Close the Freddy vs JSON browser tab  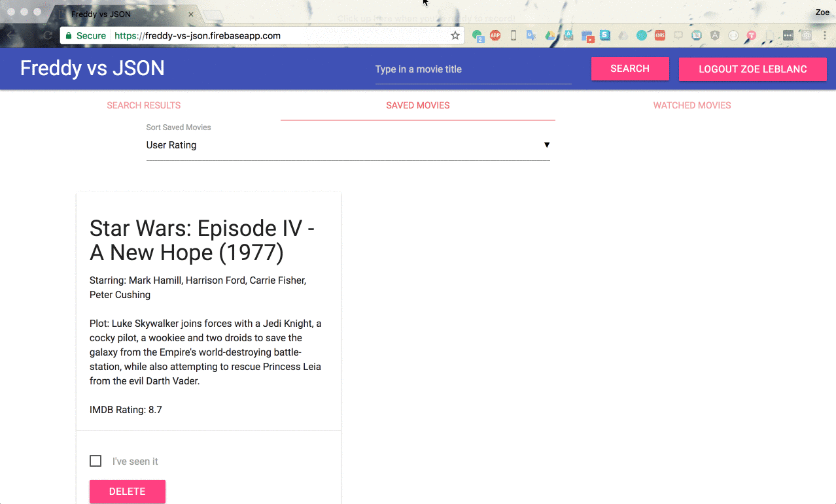[x=190, y=14]
